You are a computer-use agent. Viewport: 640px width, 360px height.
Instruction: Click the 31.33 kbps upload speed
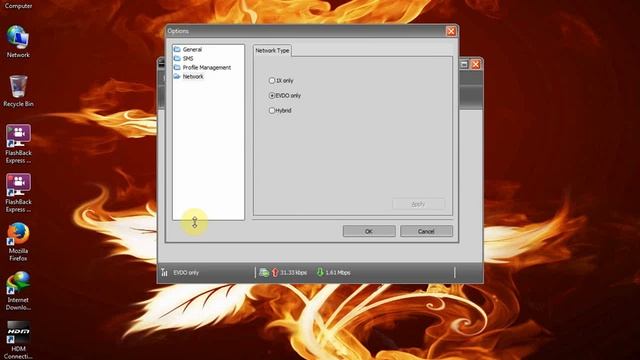[293, 272]
